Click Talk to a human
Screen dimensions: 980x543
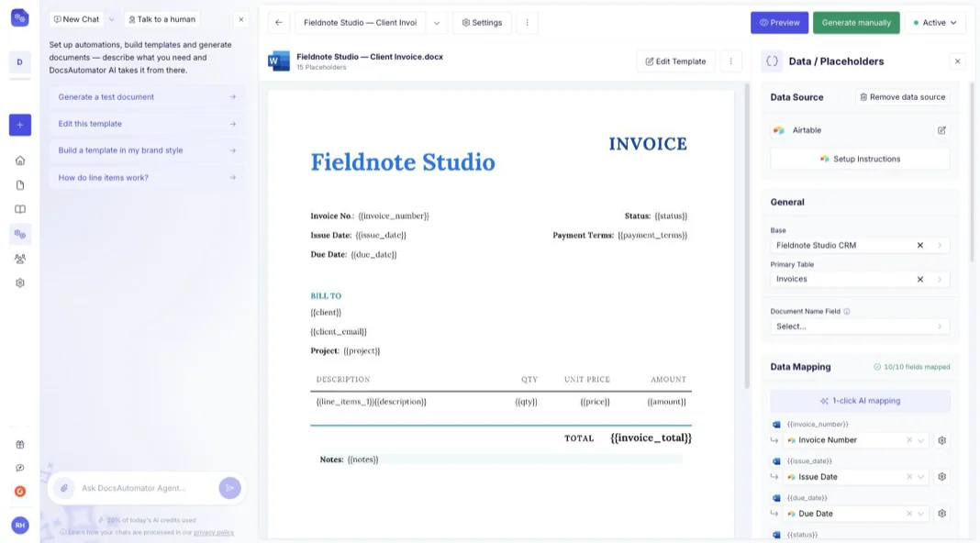coord(161,19)
